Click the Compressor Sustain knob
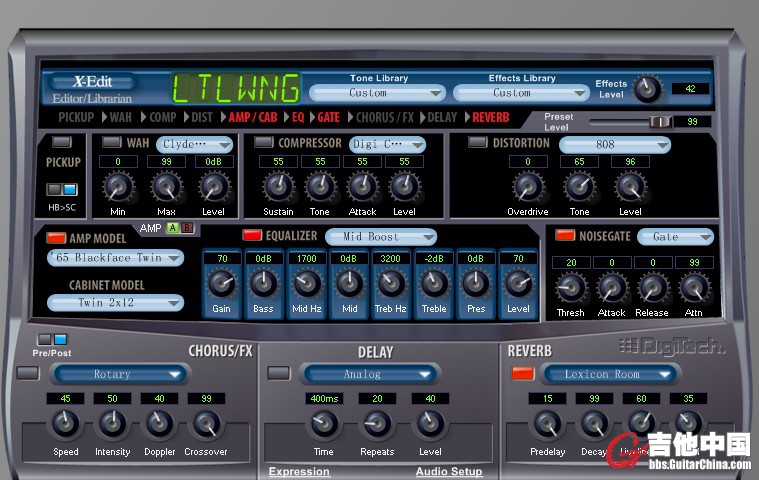Viewport: 759px width, 480px height. (x=278, y=186)
